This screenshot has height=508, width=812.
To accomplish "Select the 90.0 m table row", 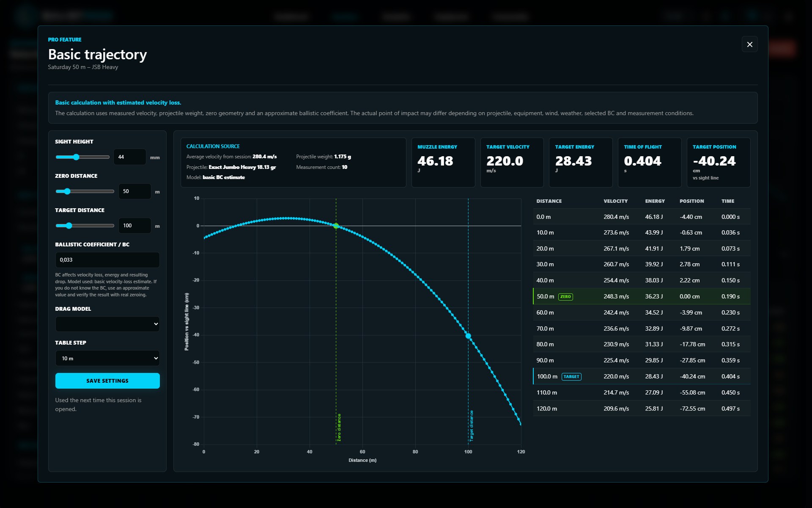I will click(x=642, y=360).
